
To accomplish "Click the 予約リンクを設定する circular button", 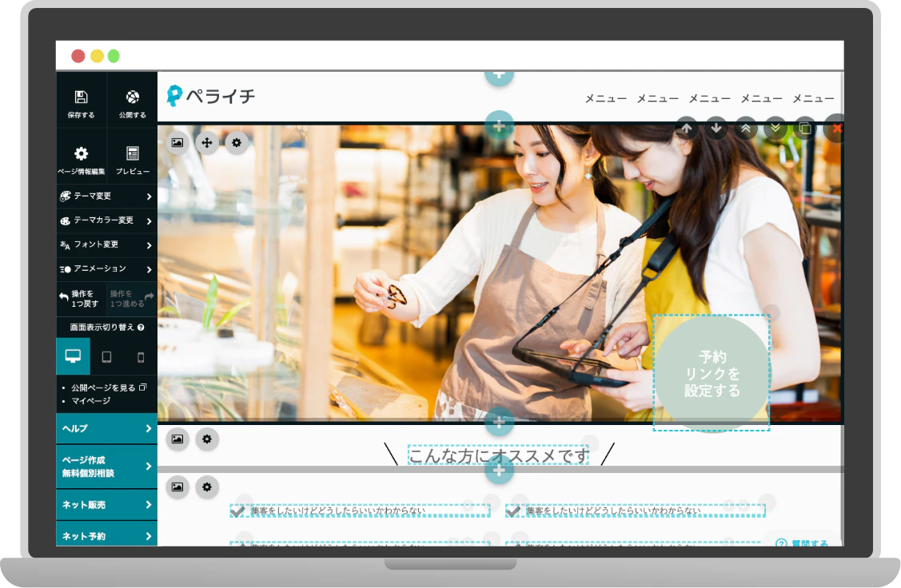I will click(x=712, y=371).
